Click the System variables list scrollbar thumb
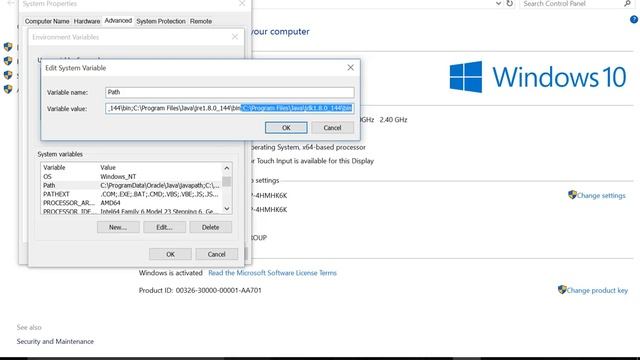640x360 pixels. 227,181
